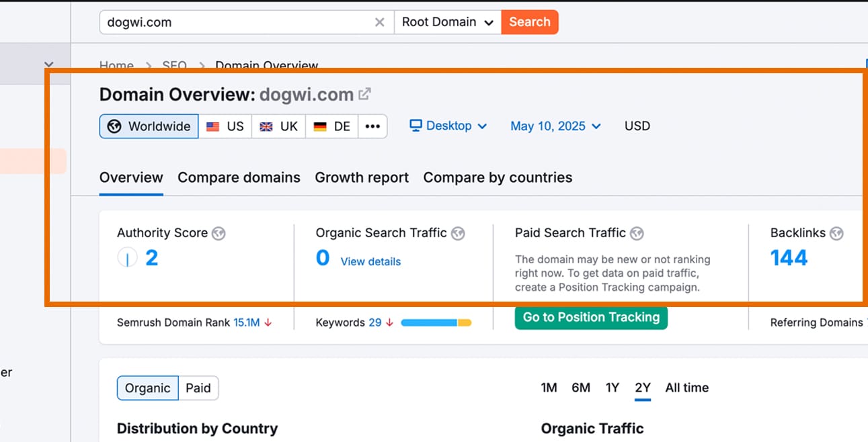This screenshot has width=868, height=442.
Task: Click globe icon beside Paid Search Traffic
Action: click(x=637, y=234)
